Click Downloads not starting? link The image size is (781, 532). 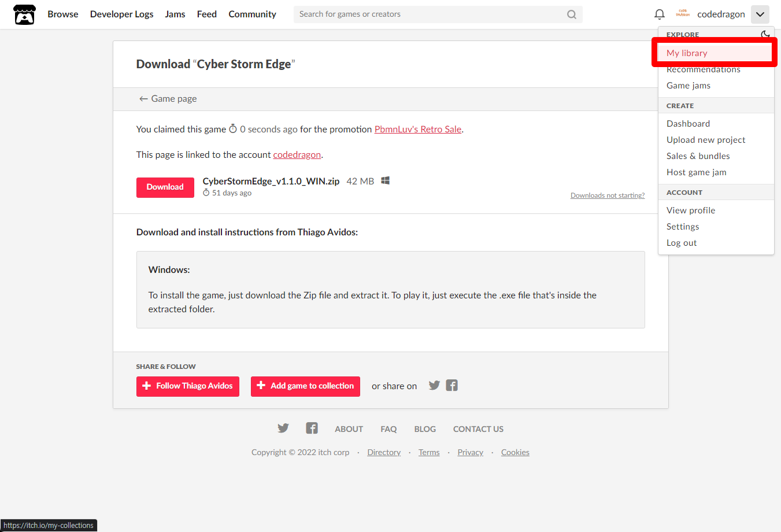[x=608, y=195]
